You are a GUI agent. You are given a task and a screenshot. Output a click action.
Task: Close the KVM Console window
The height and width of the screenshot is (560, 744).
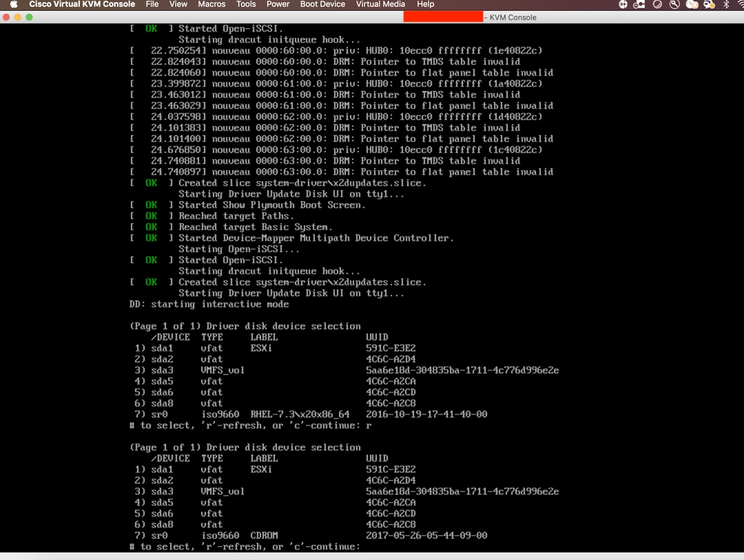6,17
